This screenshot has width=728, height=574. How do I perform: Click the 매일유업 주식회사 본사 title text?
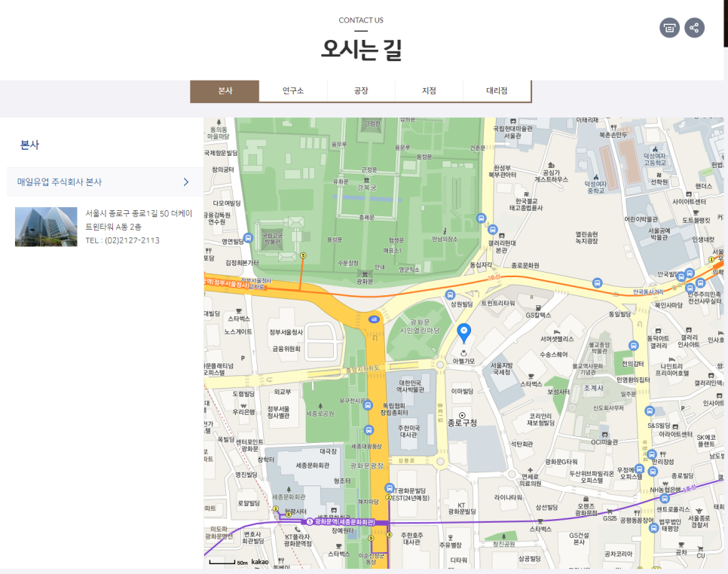(60, 182)
